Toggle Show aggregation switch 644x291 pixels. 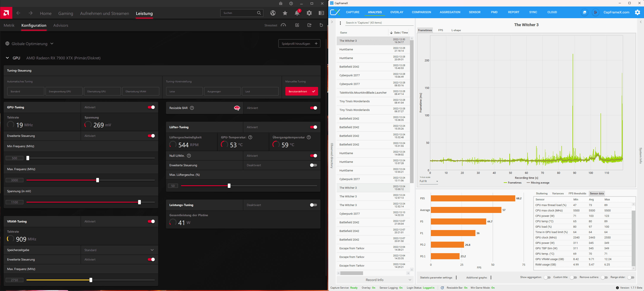(x=547, y=278)
